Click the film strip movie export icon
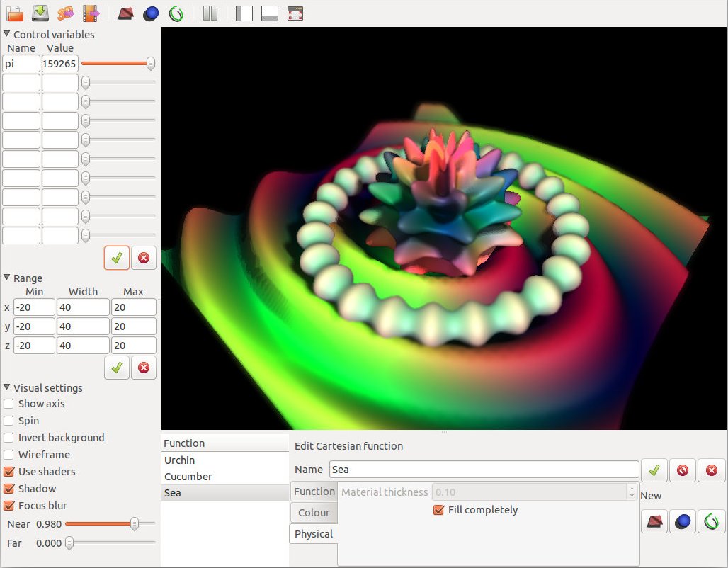728x568 pixels. [91, 13]
